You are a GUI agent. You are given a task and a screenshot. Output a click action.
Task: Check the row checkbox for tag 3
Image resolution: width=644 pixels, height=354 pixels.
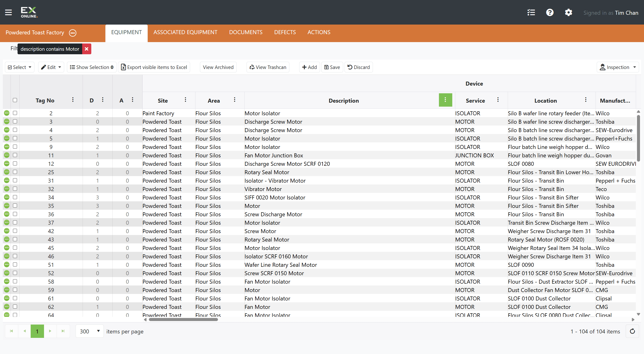pyautogui.click(x=15, y=121)
